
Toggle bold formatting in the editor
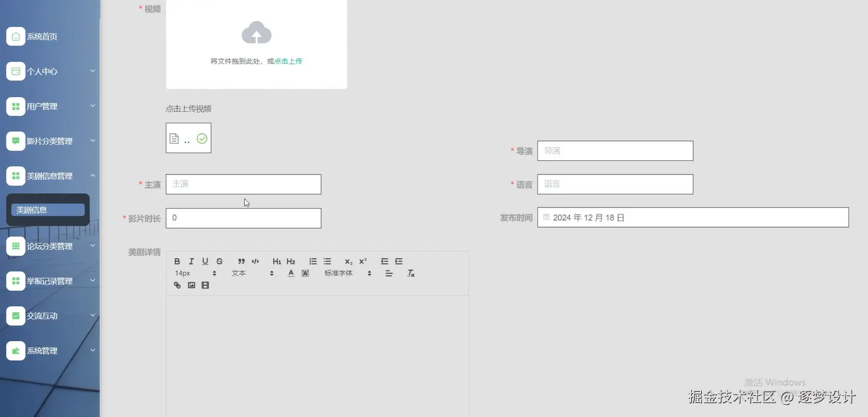point(176,260)
